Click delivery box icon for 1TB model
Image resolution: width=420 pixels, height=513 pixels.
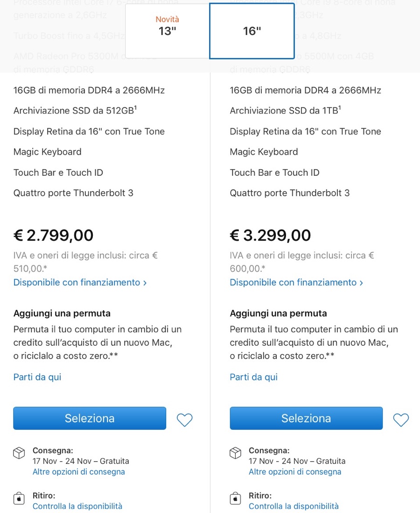(236, 453)
